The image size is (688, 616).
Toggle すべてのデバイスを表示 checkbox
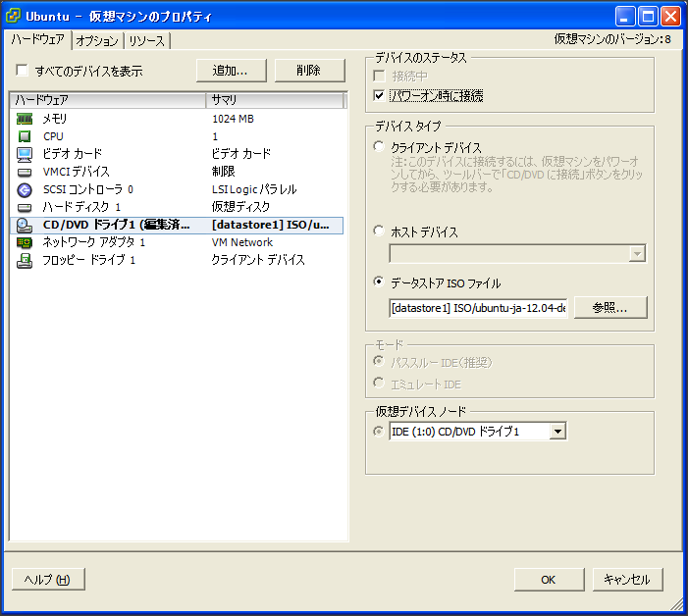[22, 71]
